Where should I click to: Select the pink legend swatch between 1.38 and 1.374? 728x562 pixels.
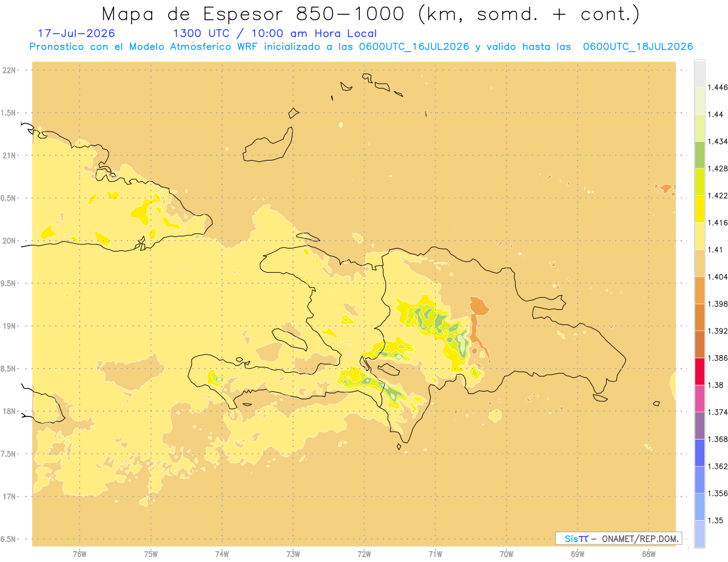(699, 398)
